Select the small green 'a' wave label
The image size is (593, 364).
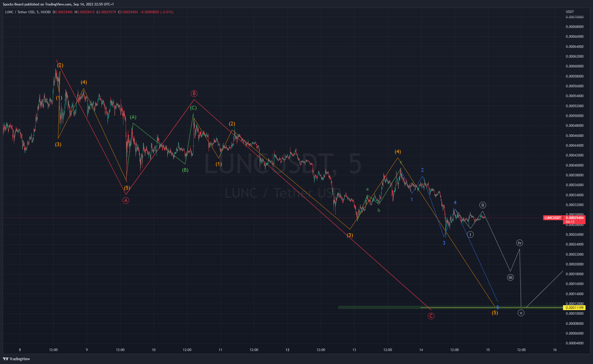pos(367,189)
